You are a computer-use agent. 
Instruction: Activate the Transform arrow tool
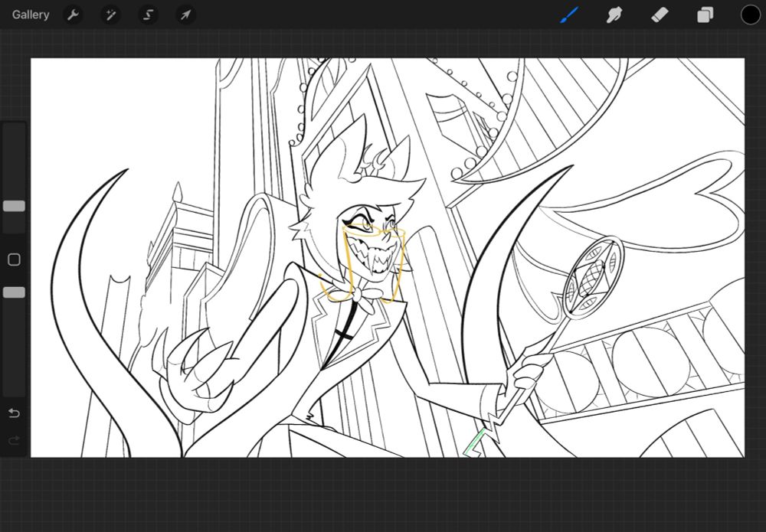pyautogui.click(x=185, y=15)
